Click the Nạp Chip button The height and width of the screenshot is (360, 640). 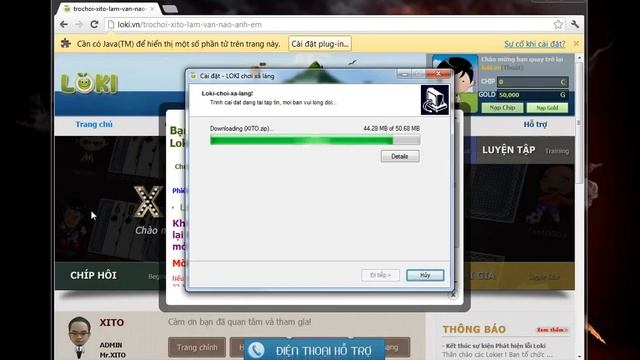click(x=502, y=108)
